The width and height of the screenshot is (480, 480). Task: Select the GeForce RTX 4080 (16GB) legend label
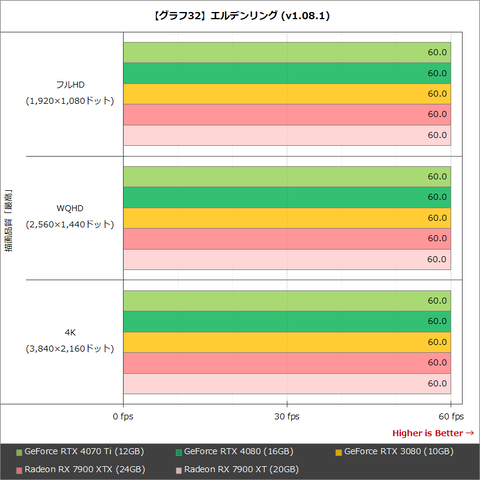click(x=239, y=452)
